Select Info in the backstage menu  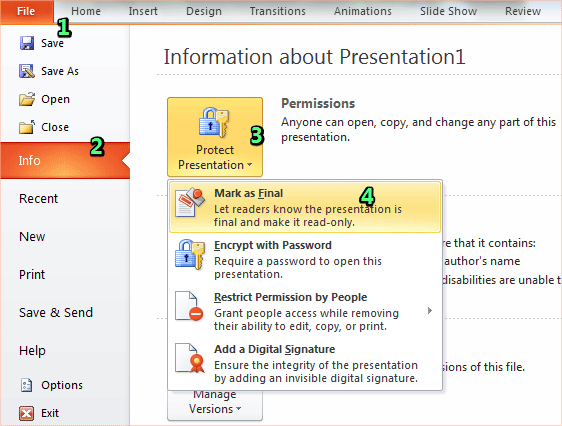(65, 161)
